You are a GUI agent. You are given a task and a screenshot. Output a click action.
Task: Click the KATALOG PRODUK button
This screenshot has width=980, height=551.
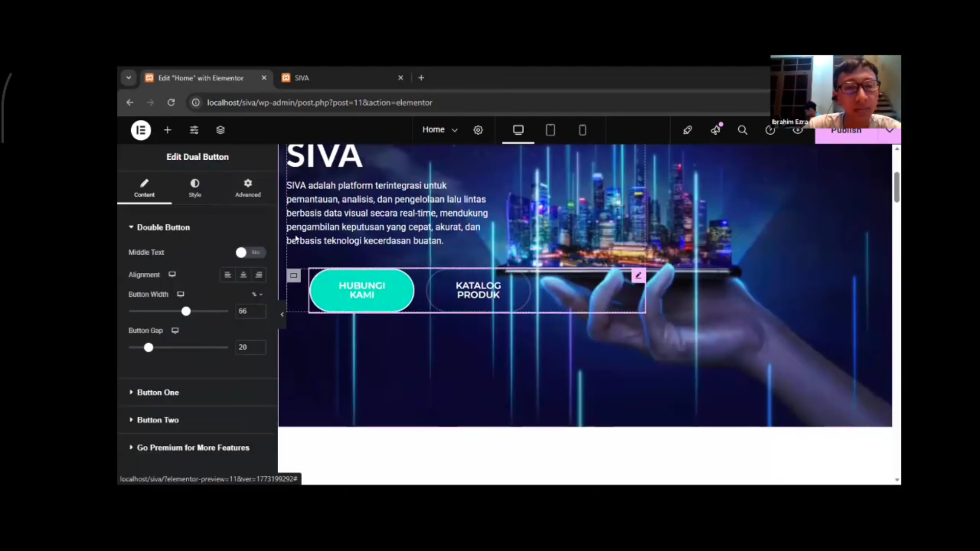point(478,290)
